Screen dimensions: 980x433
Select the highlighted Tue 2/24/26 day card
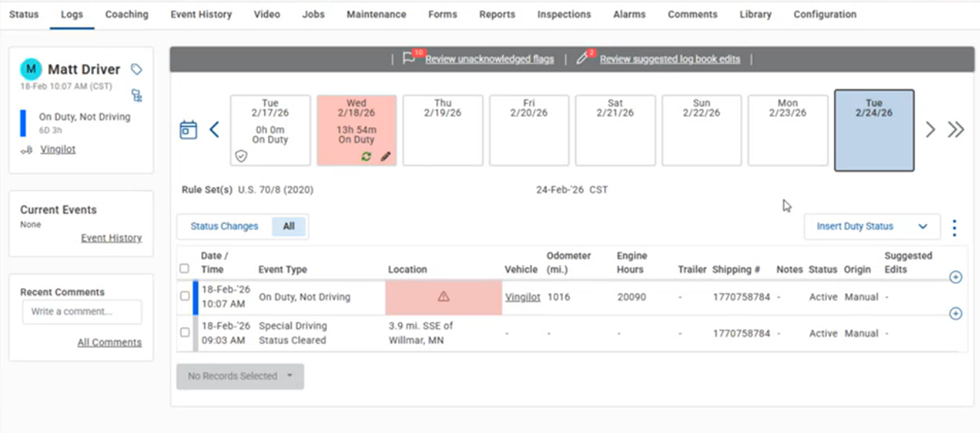[x=874, y=130]
